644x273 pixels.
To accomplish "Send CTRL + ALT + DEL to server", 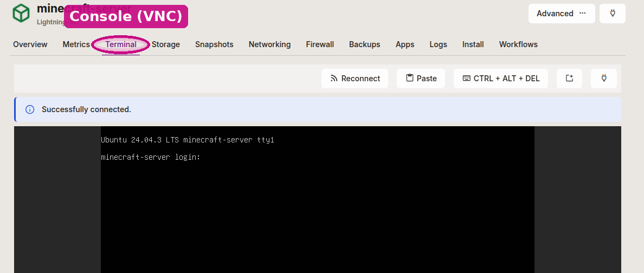I will 501,79.
